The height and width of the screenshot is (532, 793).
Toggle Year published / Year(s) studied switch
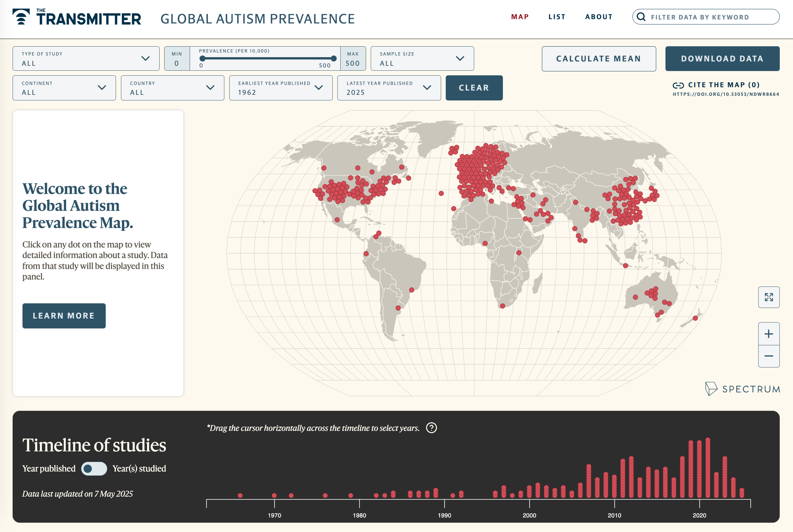(94, 469)
